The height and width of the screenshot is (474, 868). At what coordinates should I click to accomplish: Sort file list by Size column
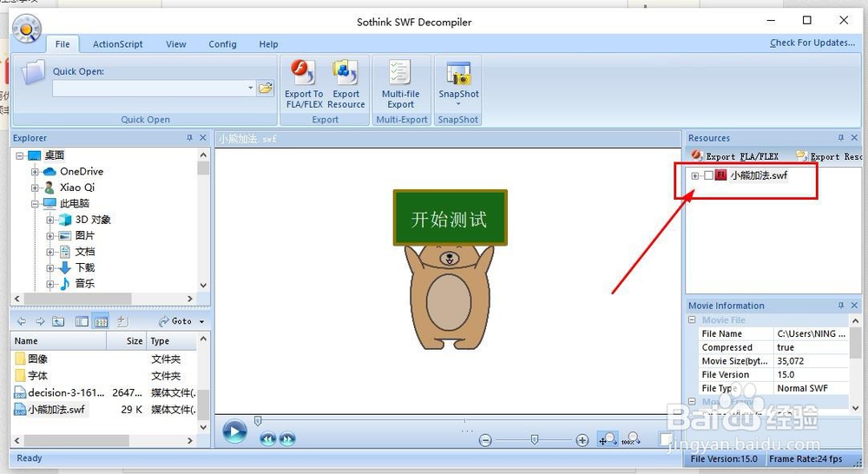point(127,341)
